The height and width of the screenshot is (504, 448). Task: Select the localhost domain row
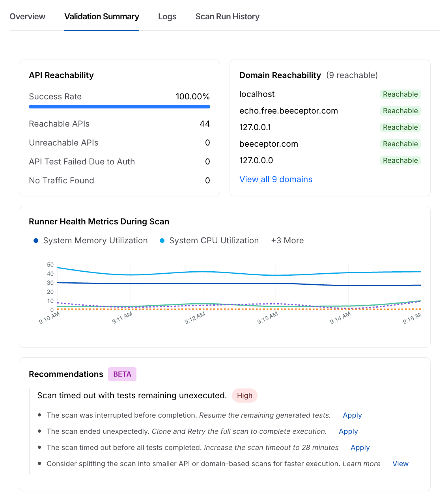[x=330, y=94]
